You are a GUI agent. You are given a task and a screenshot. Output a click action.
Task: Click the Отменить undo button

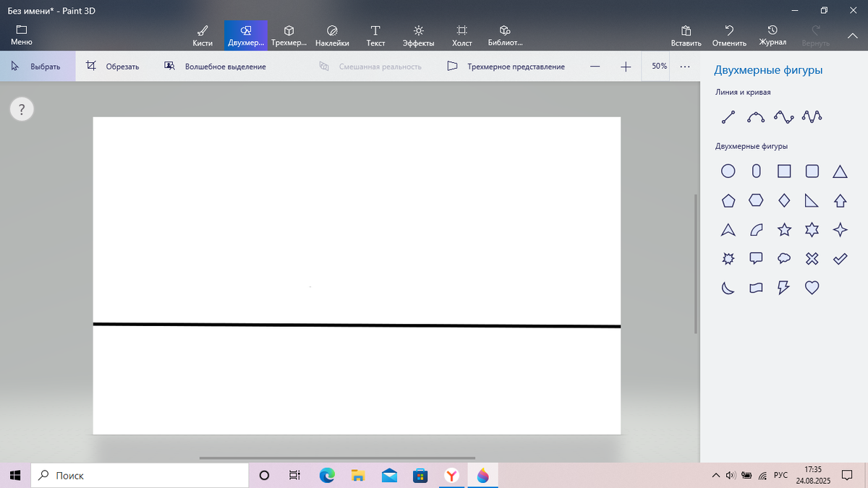pyautogui.click(x=729, y=35)
